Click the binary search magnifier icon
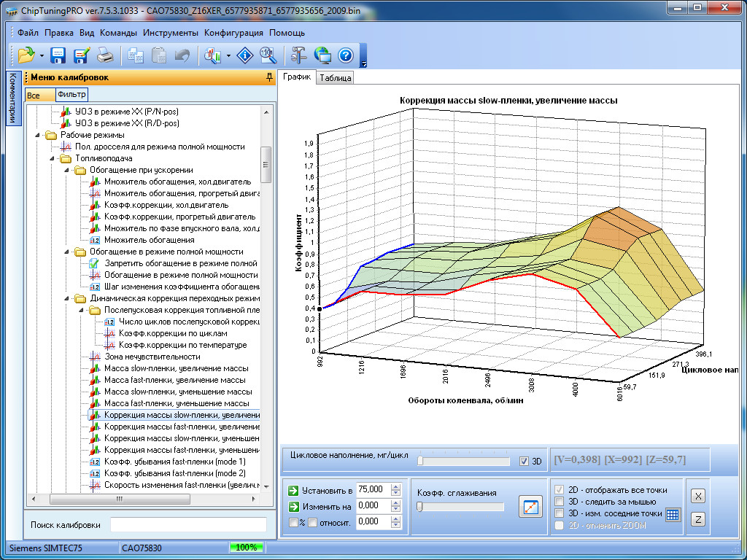This screenshot has height=560, width=747. click(x=267, y=55)
